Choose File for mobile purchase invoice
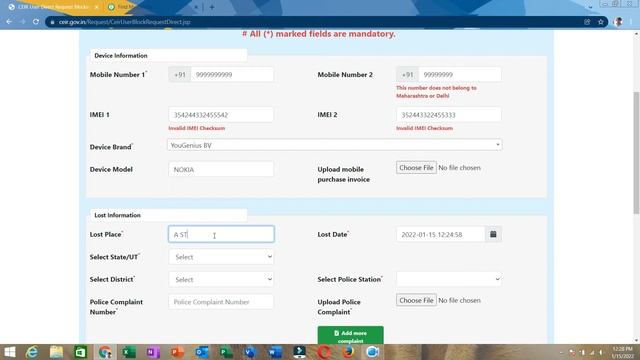 point(416,167)
